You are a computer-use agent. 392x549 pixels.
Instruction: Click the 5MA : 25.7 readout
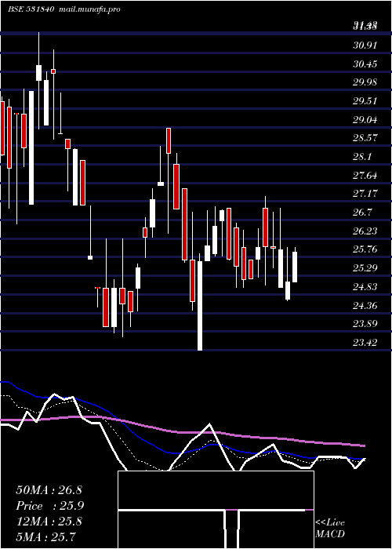pyautogui.click(x=45, y=537)
